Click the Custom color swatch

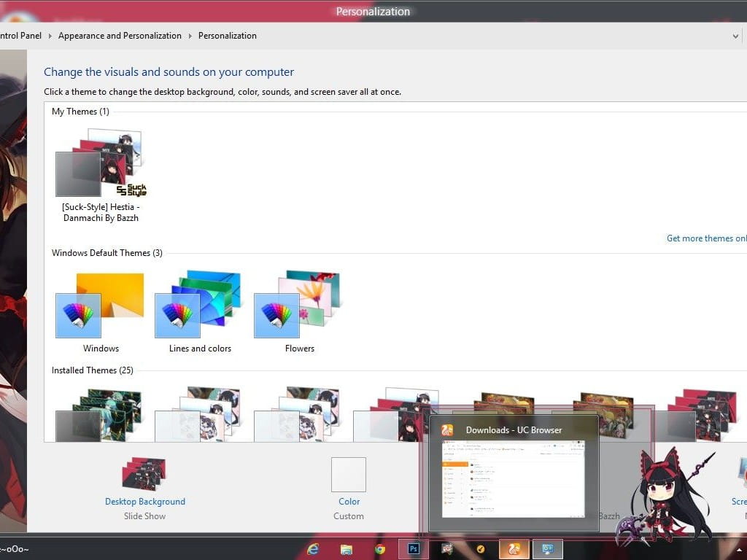[x=349, y=474]
